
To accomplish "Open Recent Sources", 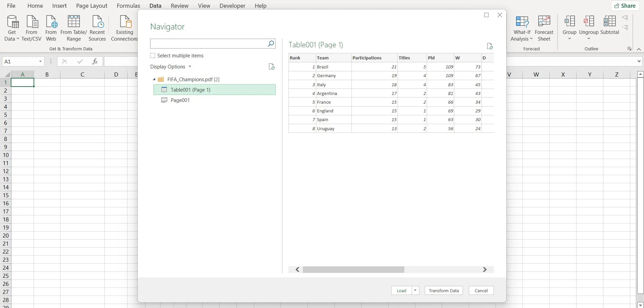I will click(x=97, y=29).
